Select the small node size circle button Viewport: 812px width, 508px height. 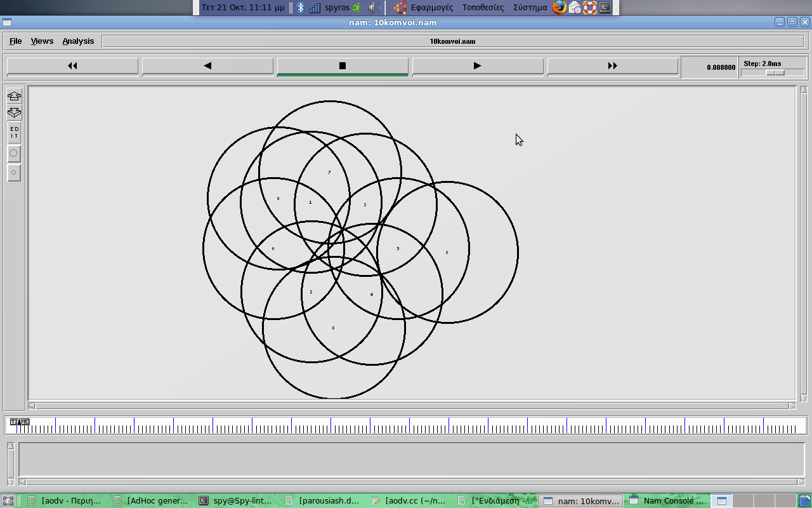(14, 172)
